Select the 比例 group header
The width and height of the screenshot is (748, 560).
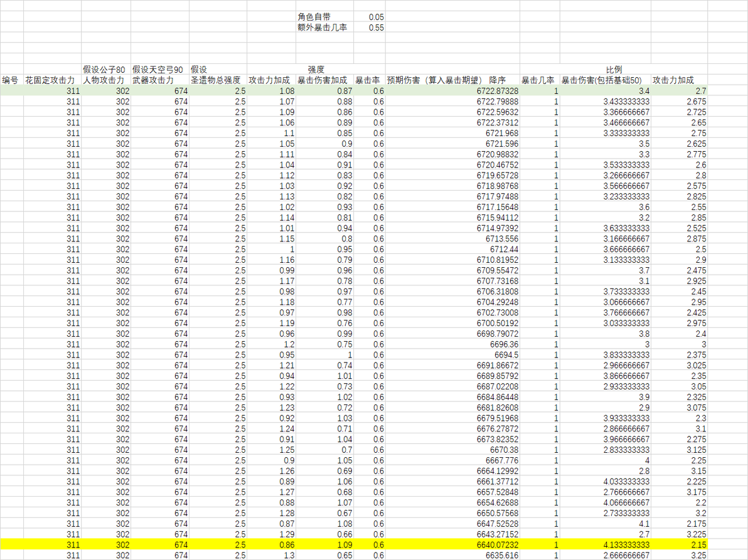pos(614,70)
